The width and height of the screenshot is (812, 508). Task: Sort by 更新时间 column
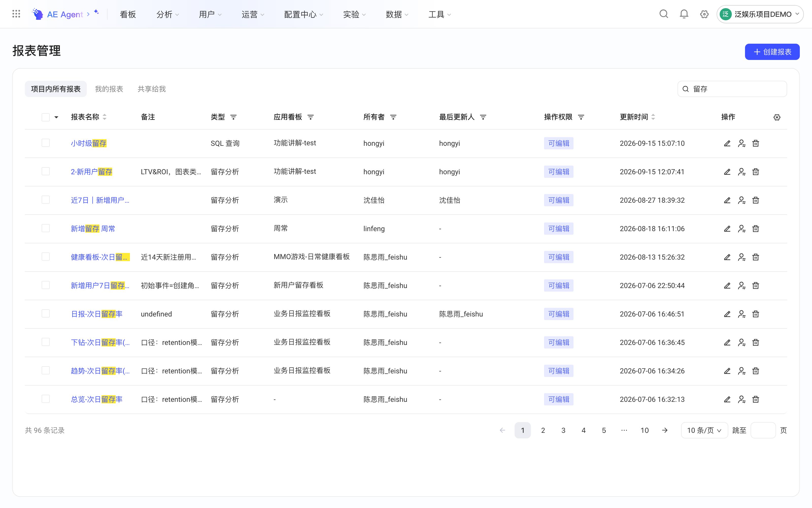653,117
